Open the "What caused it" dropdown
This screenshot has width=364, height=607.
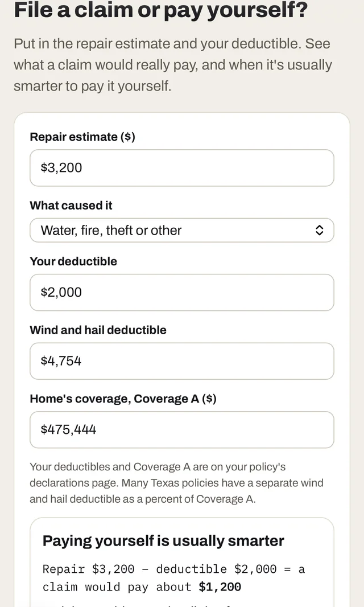(x=182, y=231)
